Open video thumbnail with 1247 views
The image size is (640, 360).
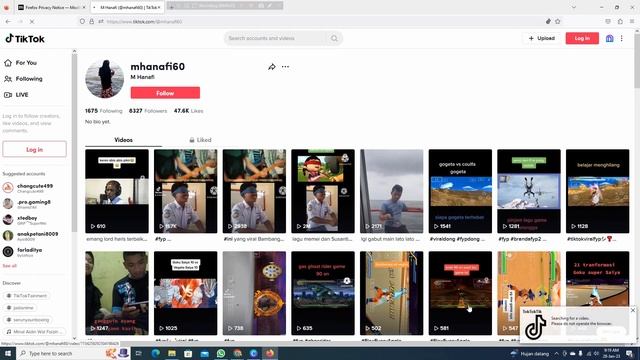point(117,293)
